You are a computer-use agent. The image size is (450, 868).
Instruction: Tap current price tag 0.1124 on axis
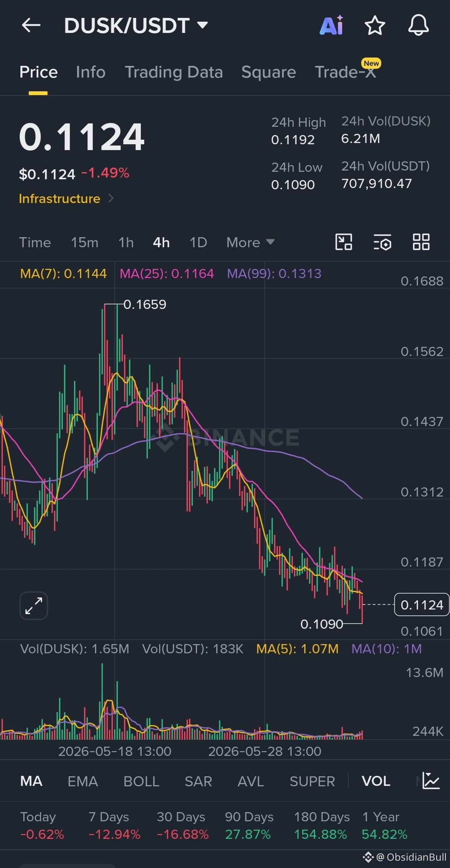click(422, 605)
